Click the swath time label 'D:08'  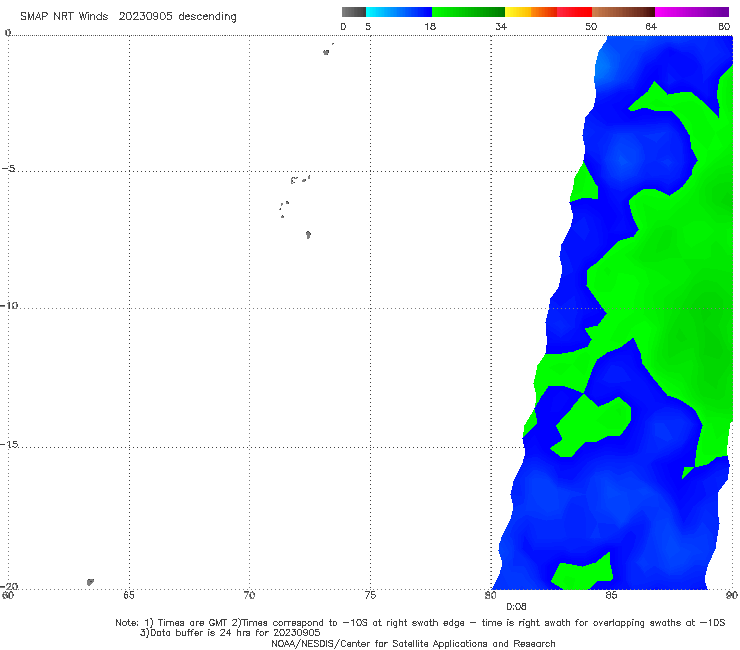coord(516,607)
